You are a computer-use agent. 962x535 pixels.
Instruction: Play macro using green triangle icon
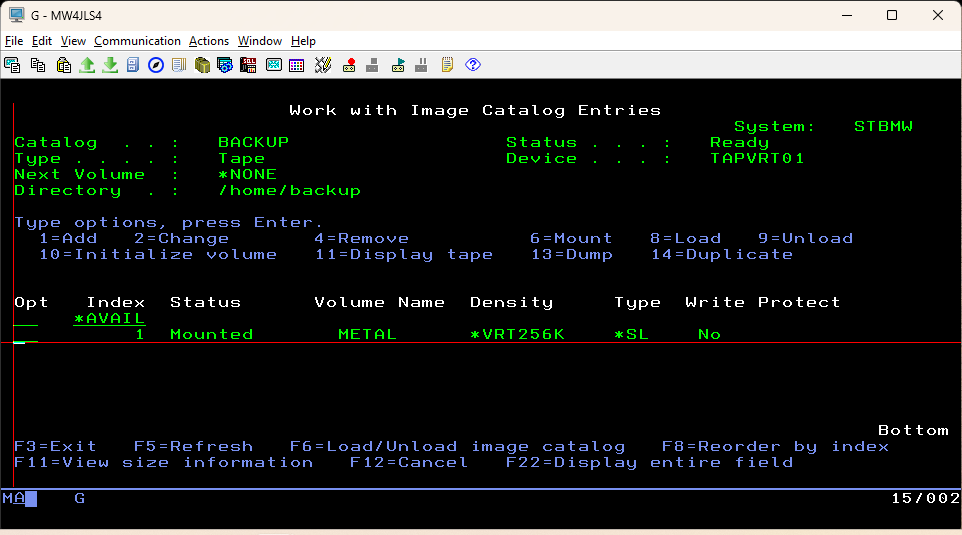[398, 65]
